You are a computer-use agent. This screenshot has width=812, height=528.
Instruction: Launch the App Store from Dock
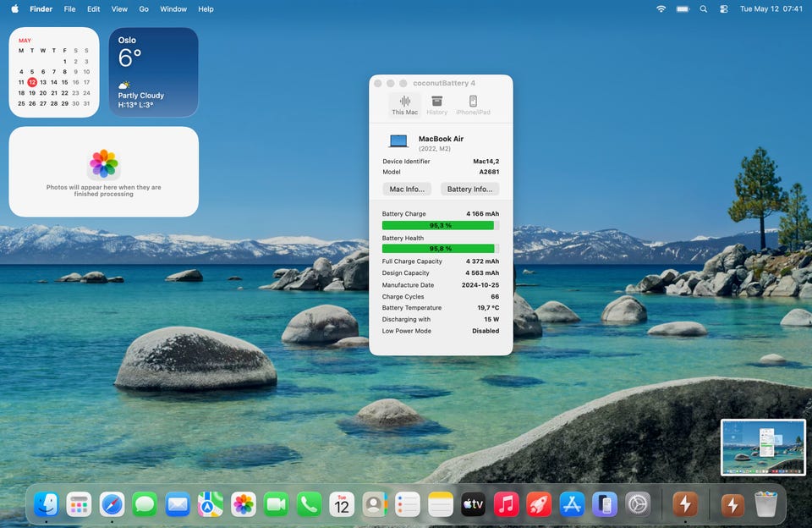pyautogui.click(x=572, y=504)
